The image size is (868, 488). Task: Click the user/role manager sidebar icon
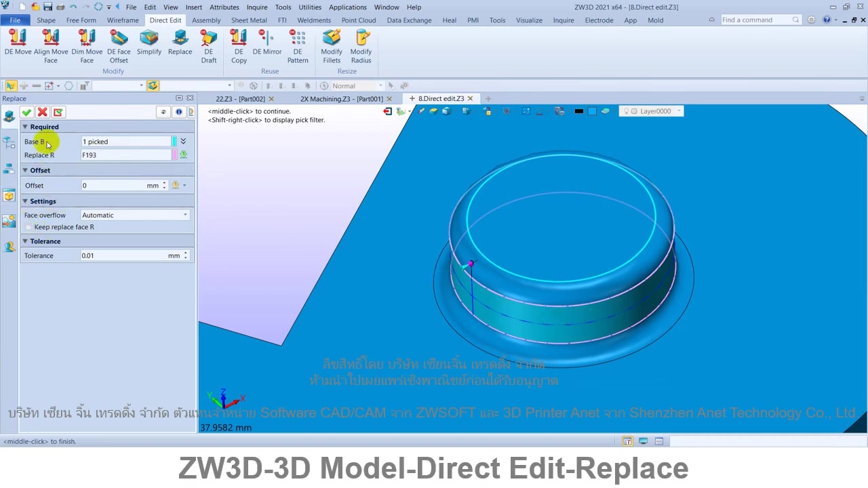click(9, 247)
